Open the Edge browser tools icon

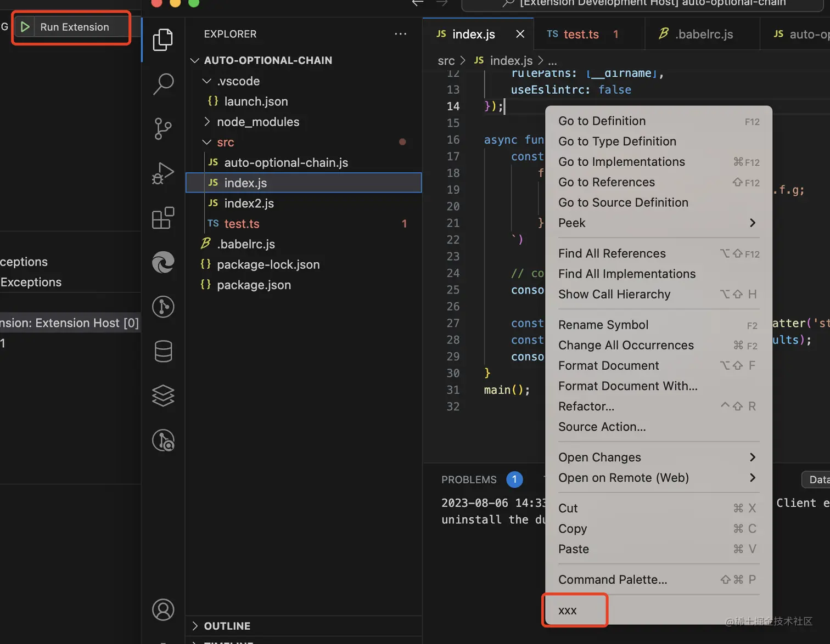[x=163, y=262]
